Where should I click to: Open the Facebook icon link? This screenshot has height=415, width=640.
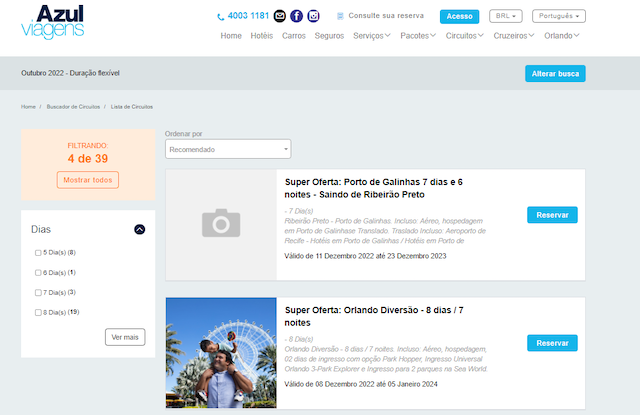pos(296,16)
